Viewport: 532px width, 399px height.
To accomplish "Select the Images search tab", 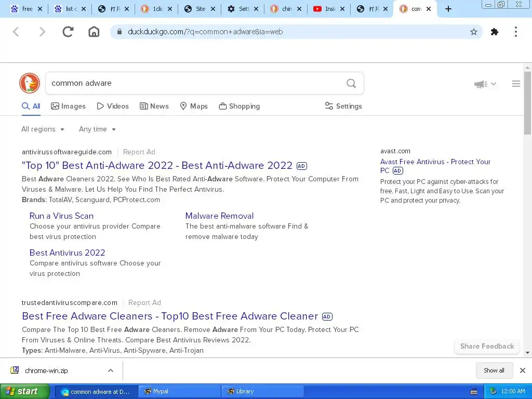I will pos(68,106).
